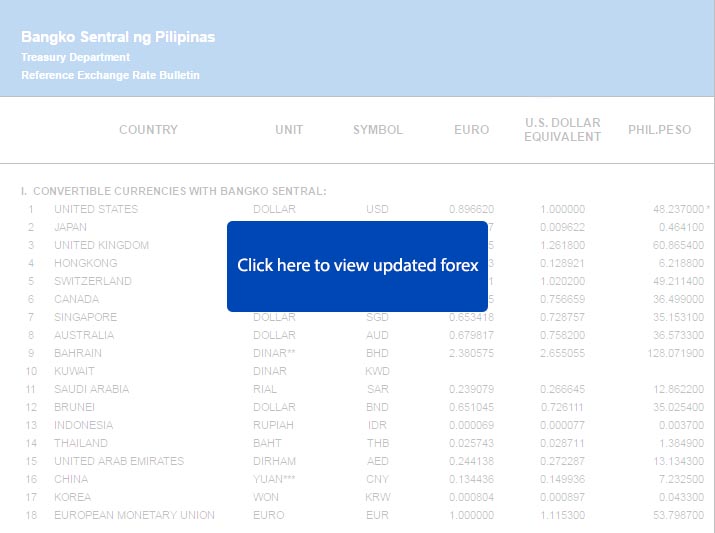Screen dimensions: 715x533
Task: Click the Reference Exchange Rate Bulletin subtitle
Action: click(x=110, y=75)
